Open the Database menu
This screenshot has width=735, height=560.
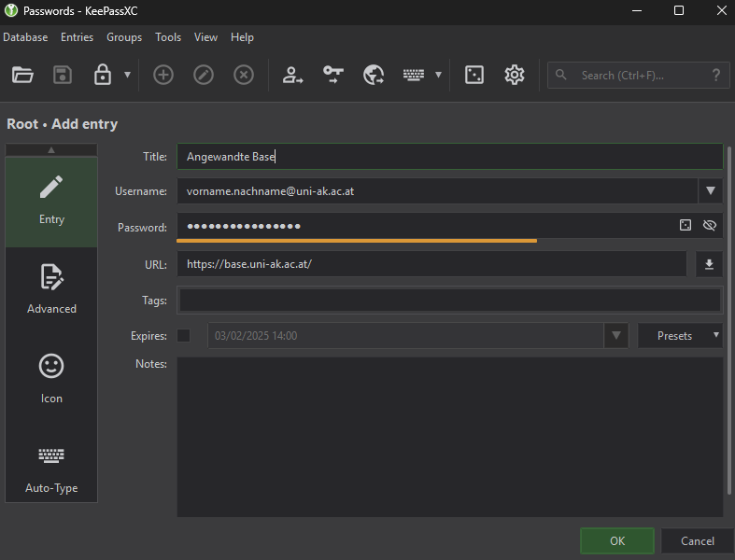pyautogui.click(x=25, y=37)
